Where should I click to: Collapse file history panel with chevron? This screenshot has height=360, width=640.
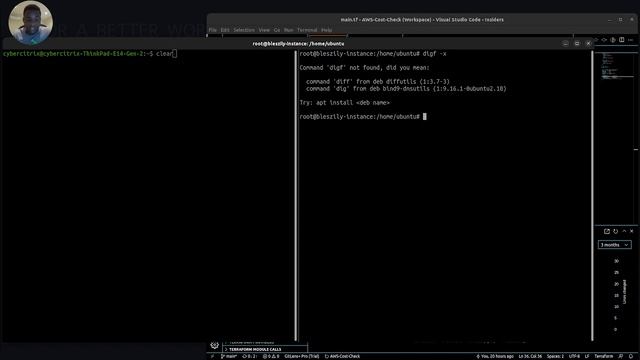[x=624, y=231]
